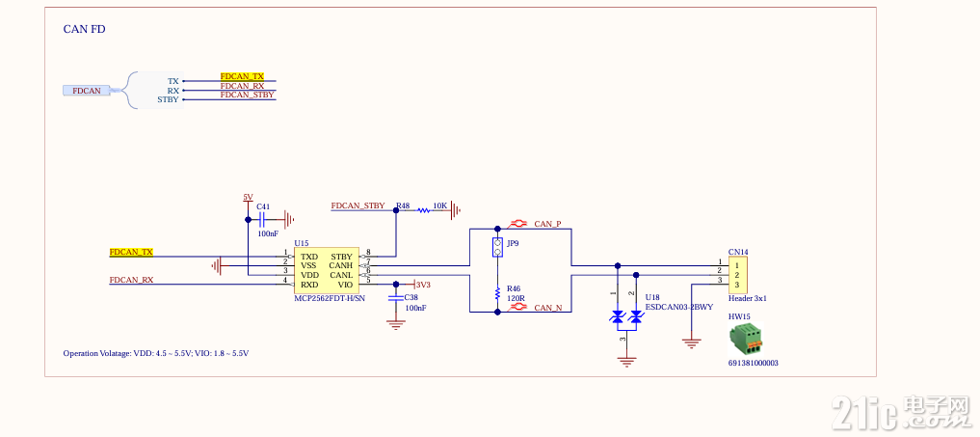
Task: Select the ground symbol beside capacitor C41
Action: (287, 220)
